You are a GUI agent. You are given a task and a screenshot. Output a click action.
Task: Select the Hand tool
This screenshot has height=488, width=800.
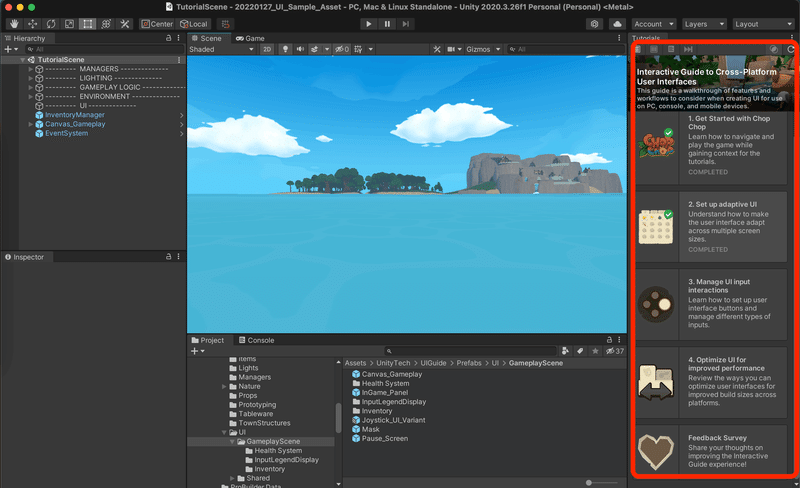pos(14,24)
